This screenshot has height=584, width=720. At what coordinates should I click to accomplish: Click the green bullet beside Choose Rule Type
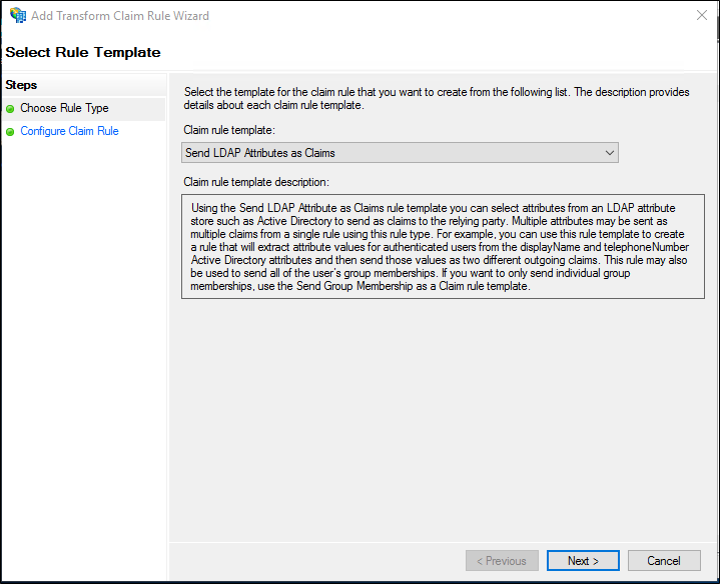point(10,108)
